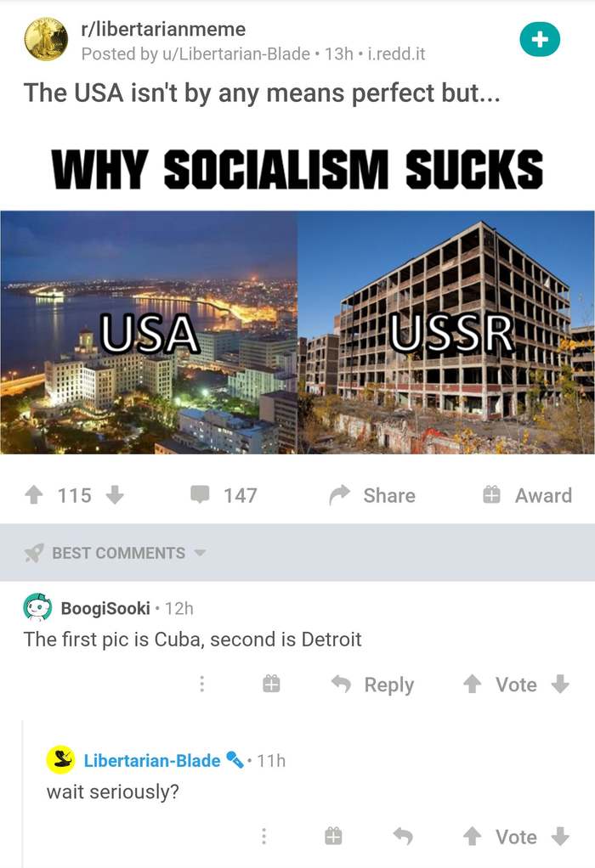Join subreddit with the teal plus button
Viewport: 595px width, 868px height.
click(x=540, y=39)
